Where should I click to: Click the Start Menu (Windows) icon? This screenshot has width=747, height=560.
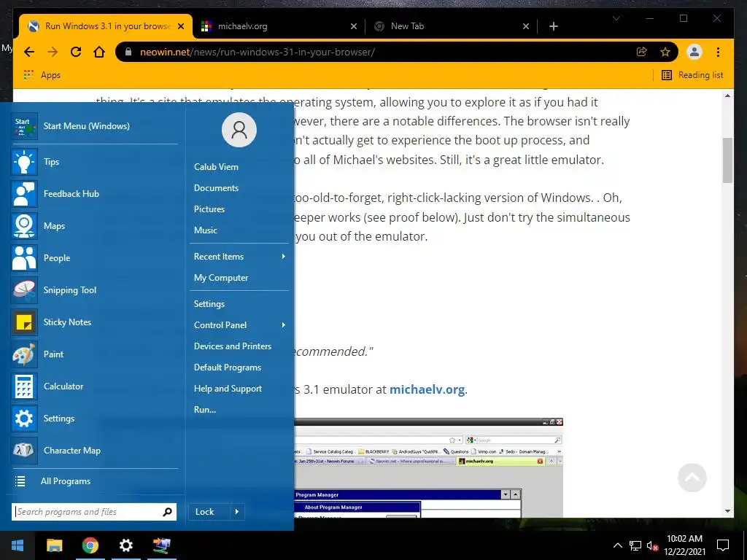point(24,126)
